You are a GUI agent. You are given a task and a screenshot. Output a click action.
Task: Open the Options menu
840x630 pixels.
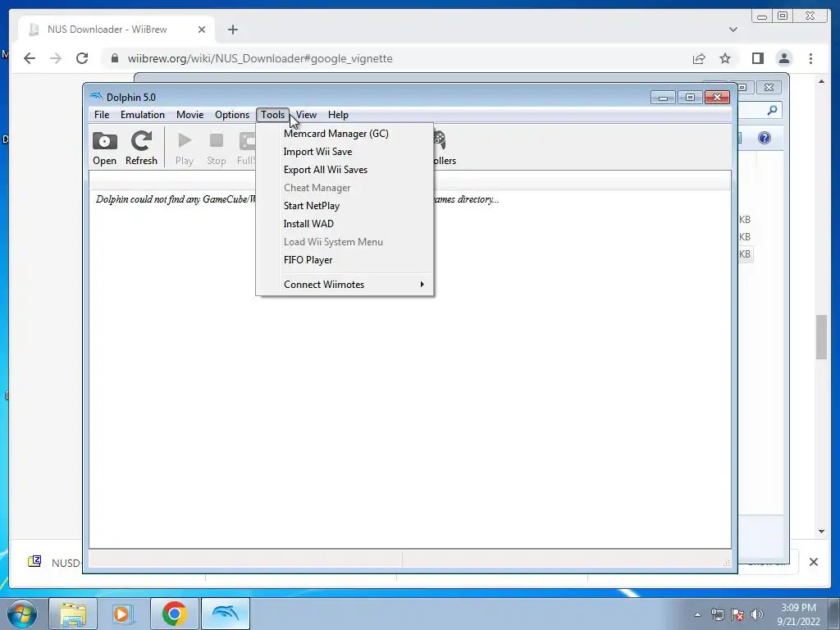(232, 115)
